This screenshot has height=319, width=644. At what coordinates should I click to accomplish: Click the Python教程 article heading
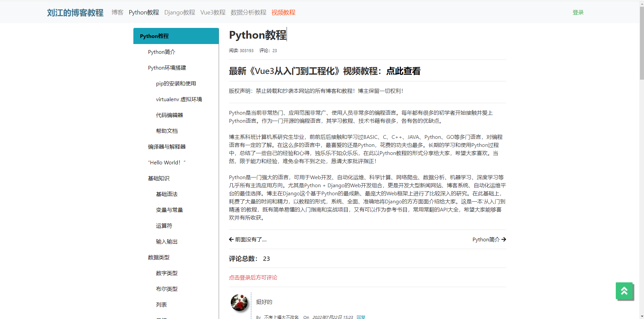point(258,35)
